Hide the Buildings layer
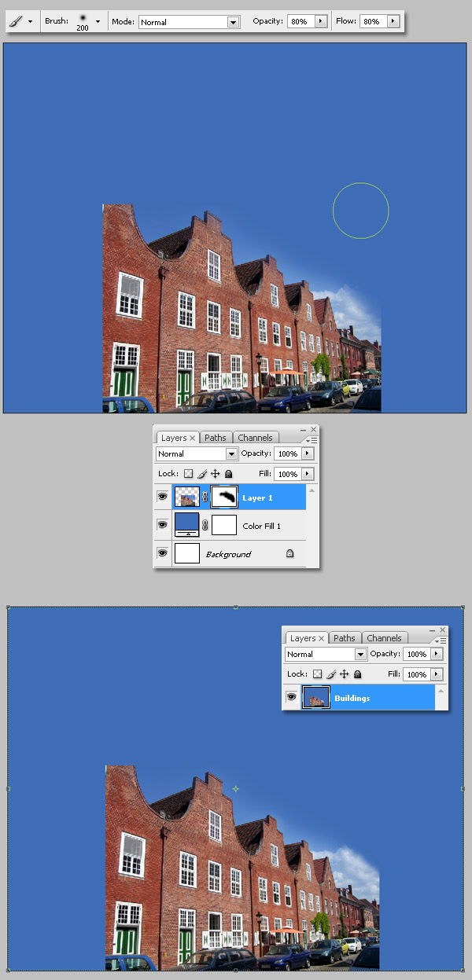Viewport: 472px width, 980px height. click(x=292, y=697)
